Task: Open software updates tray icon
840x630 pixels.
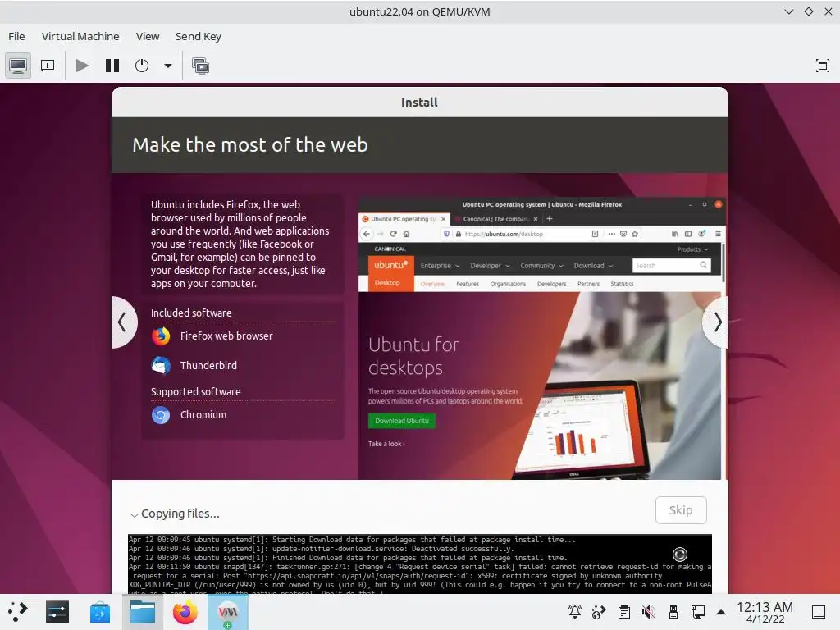Action: point(599,611)
